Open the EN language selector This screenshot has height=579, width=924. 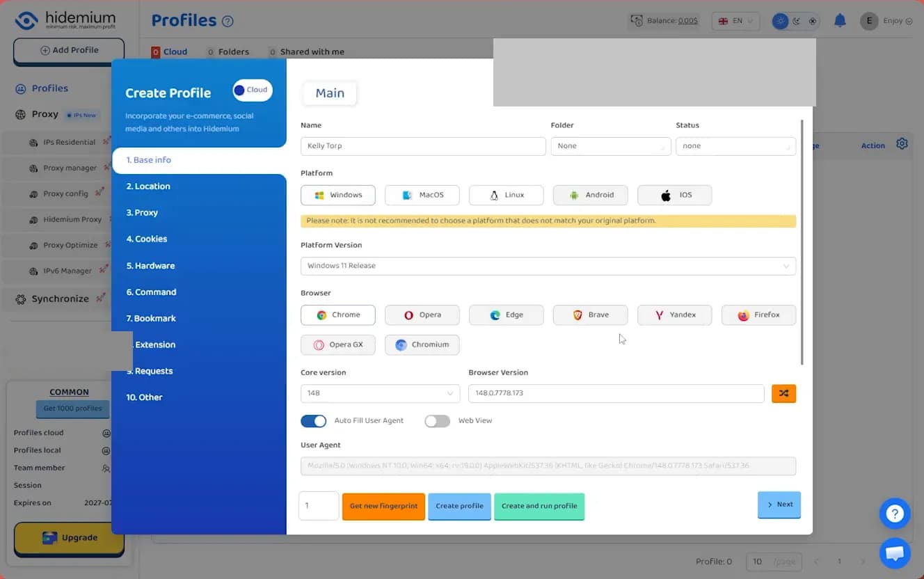[735, 21]
